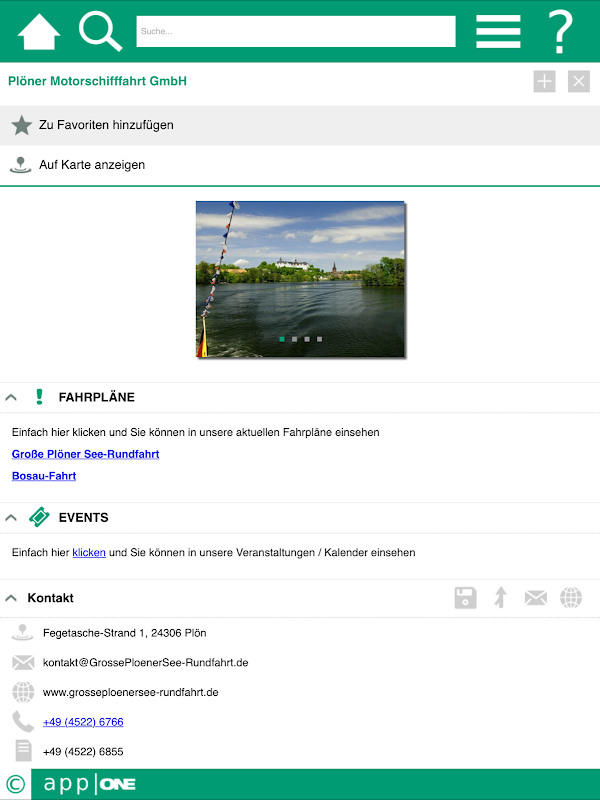Jump to the fourth slideshow dot
Screen dimensions: 600x800
click(319, 339)
